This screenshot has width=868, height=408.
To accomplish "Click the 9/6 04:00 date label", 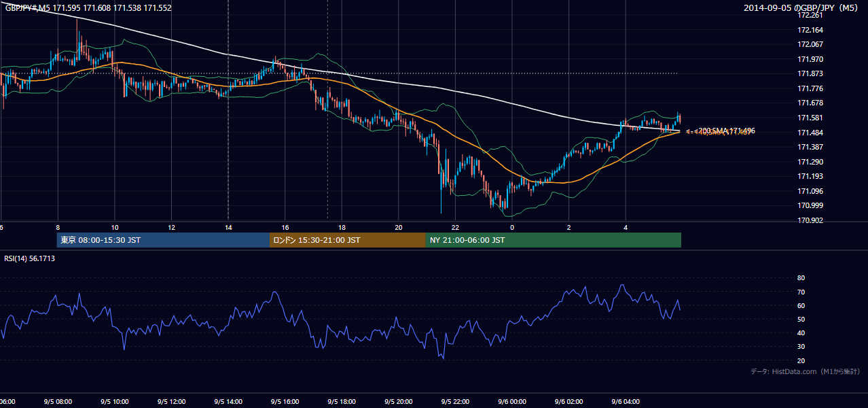I will (x=626, y=401).
